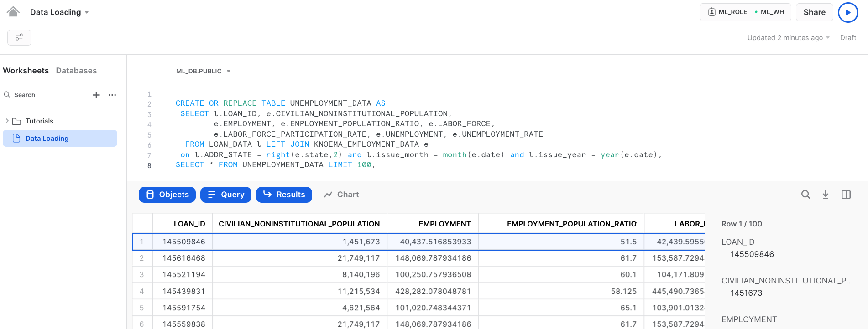The image size is (868, 329).
Task: Toggle the Query pane button
Action: coord(226,195)
